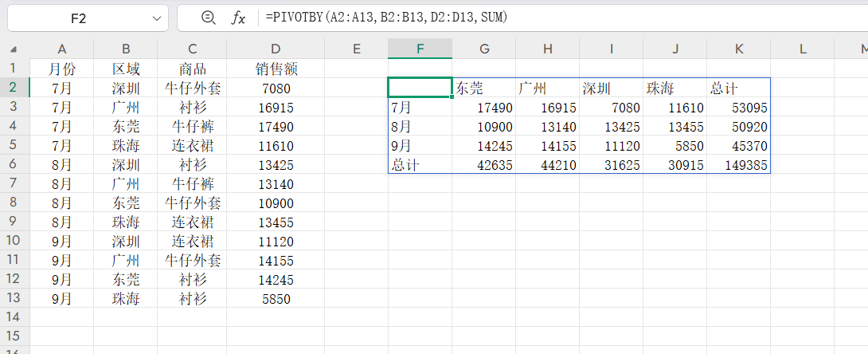The height and width of the screenshot is (354, 868).
Task: Click the 月份 header cell
Action: [x=61, y=69]
